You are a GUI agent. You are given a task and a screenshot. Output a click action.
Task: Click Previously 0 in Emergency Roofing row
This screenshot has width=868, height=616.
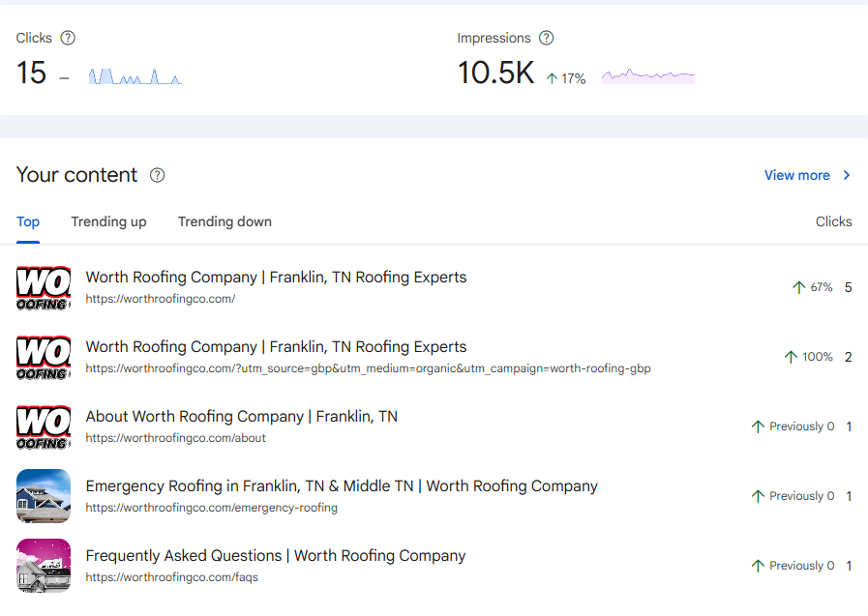click(793, 496)
